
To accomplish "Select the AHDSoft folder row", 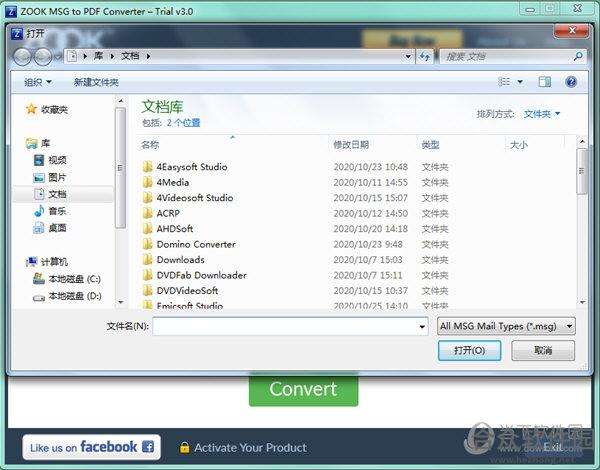I will coord(356,229).
